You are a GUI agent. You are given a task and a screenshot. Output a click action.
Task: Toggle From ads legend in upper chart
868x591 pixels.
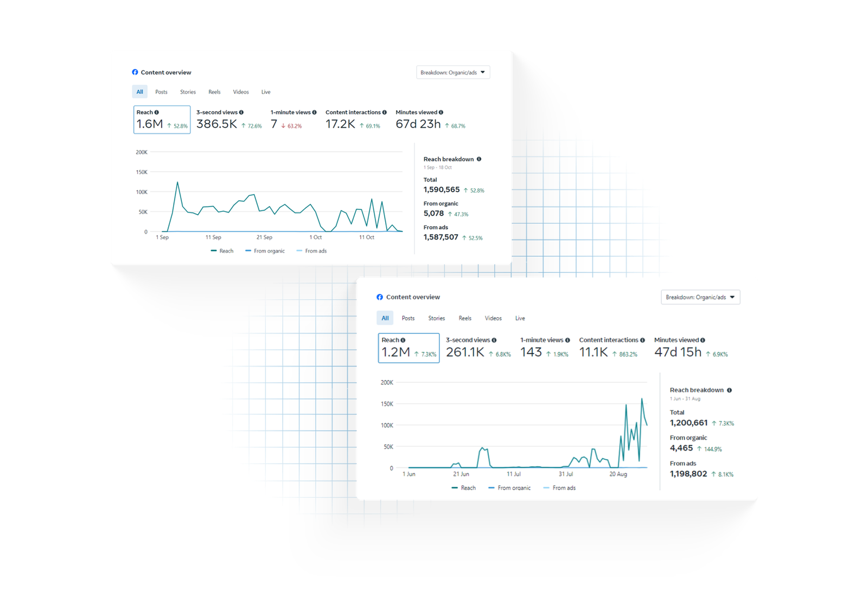(311, 251)
